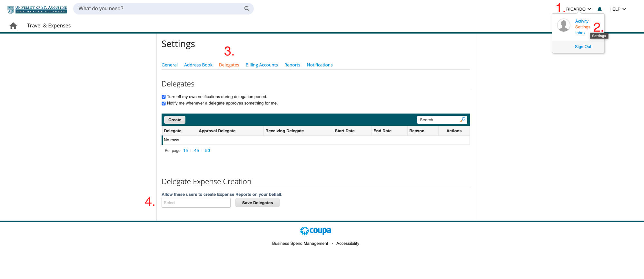Click the user profile avatar image
644x279 pixels.
tap(564, 25)
